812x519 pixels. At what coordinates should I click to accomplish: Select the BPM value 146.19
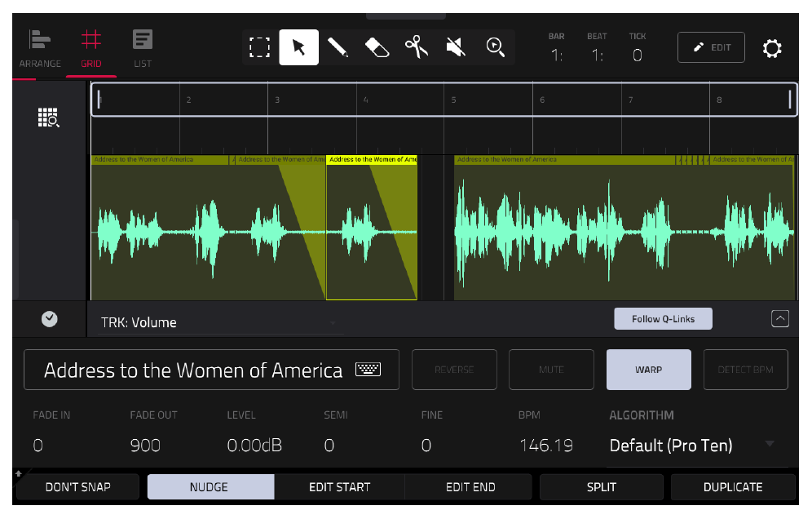(546, 446)
